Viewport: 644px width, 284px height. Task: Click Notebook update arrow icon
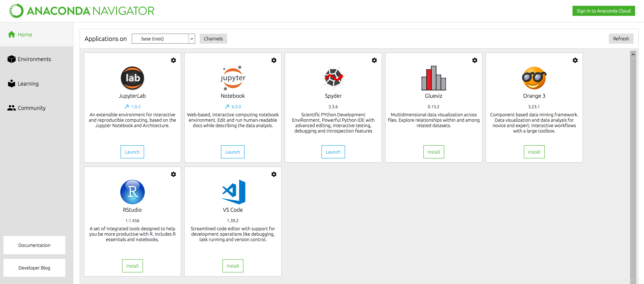227,107
